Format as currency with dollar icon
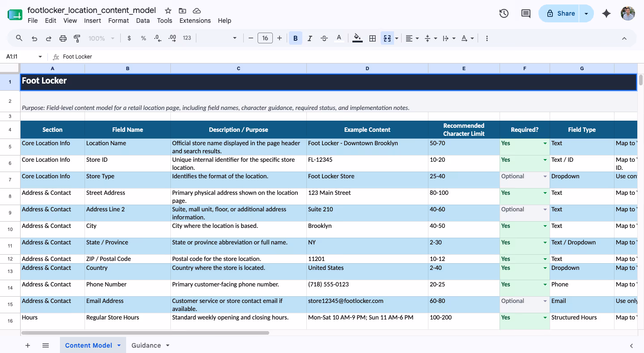The height and width of the screenshot is (353, 644). 129,38
